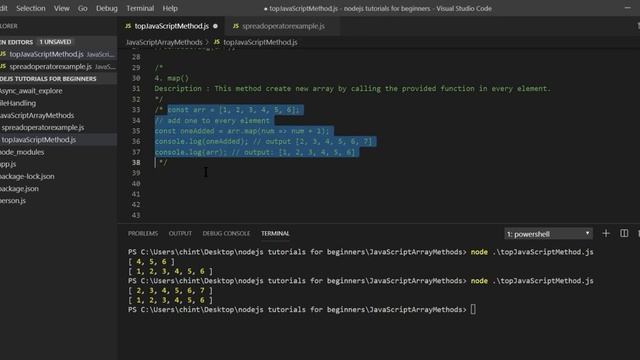Minimize the Visual Studio Code window
Viewport: 640px width, 360px height.
click(x=627, y=8)
